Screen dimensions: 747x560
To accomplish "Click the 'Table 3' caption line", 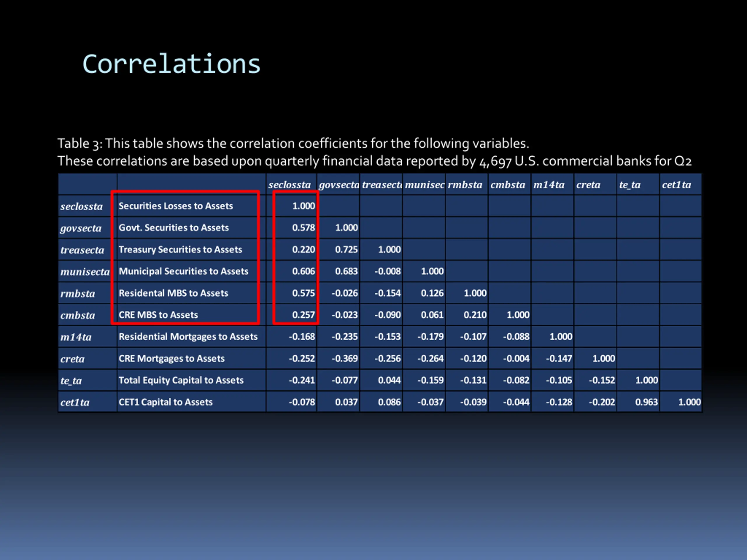I will click(x=293, y=144).
